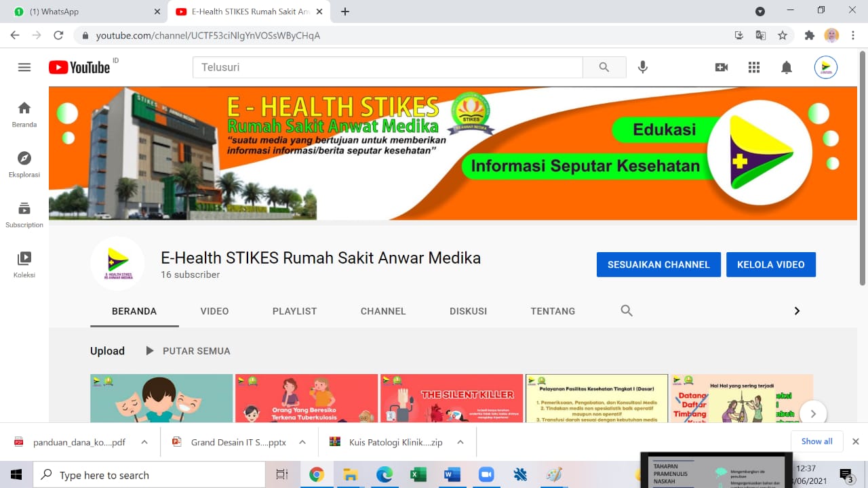Open the Google Translate page icon
The height and width of the screenshot is (488, 868).
(x=761, y=35)
